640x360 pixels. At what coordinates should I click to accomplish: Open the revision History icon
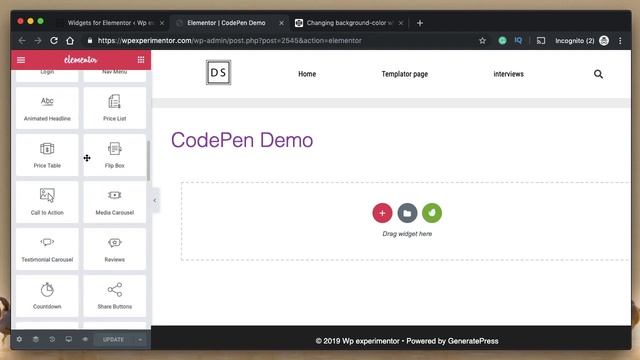[52, 339]
